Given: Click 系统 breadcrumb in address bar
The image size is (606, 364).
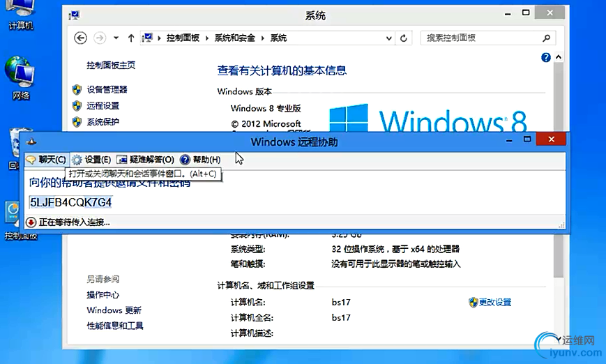Looking at the screenshot, I should [278, 38].
